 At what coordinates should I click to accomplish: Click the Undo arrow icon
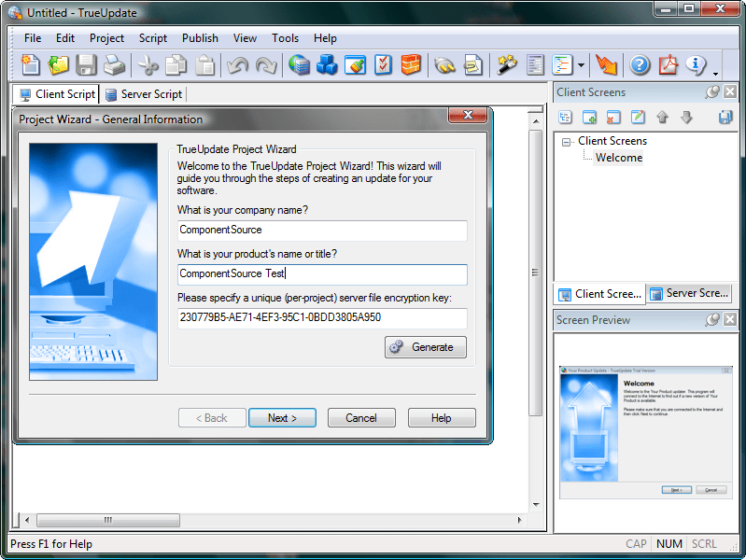click(x=237, y=64)
